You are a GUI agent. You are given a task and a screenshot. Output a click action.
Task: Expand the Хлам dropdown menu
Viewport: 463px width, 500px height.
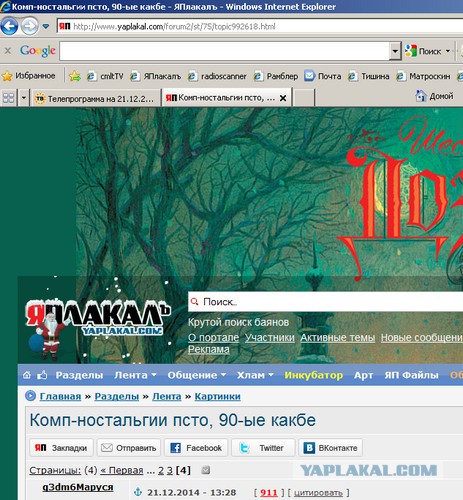pos(255,375)
